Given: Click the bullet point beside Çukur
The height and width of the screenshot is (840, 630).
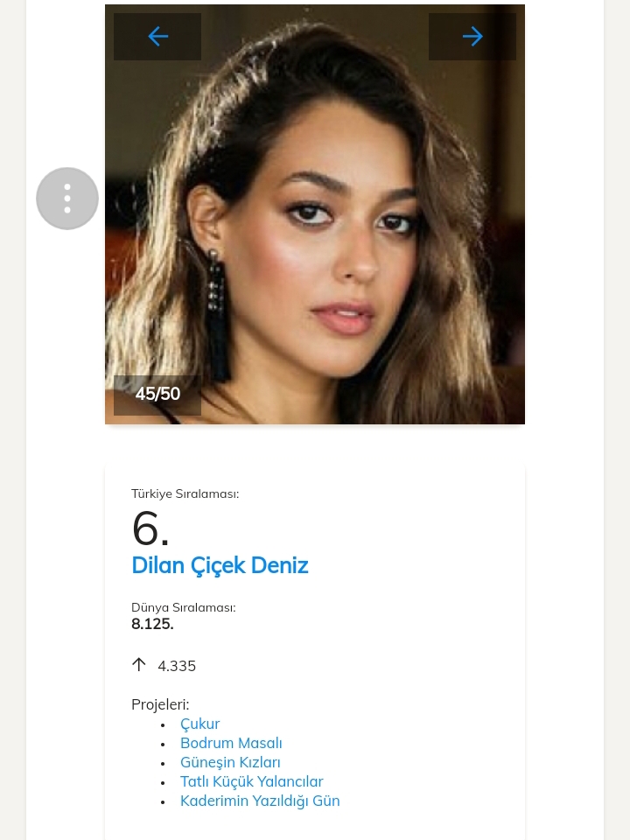Looking at the screenshot, I should [164, 725].
